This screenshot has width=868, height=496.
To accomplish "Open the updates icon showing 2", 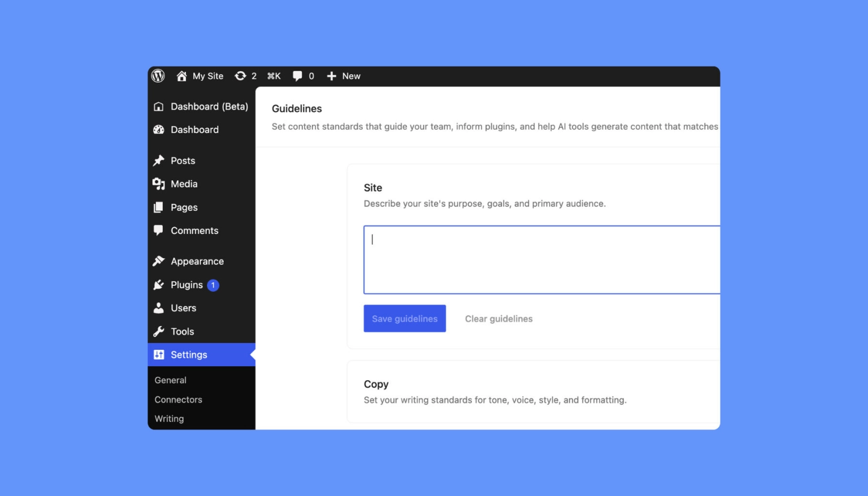I will tap(240, 76).
